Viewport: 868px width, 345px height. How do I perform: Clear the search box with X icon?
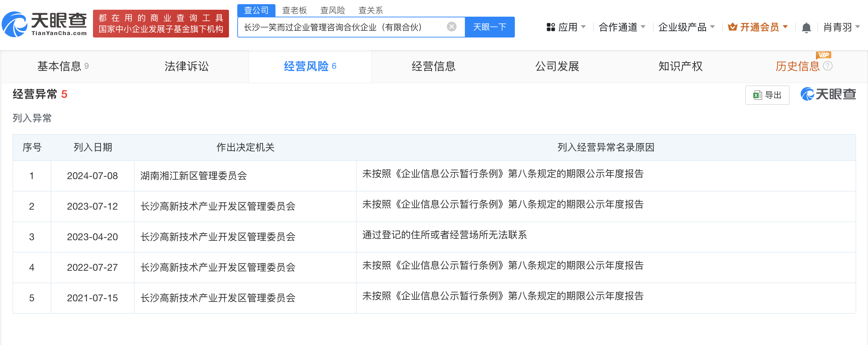[451, 27]
